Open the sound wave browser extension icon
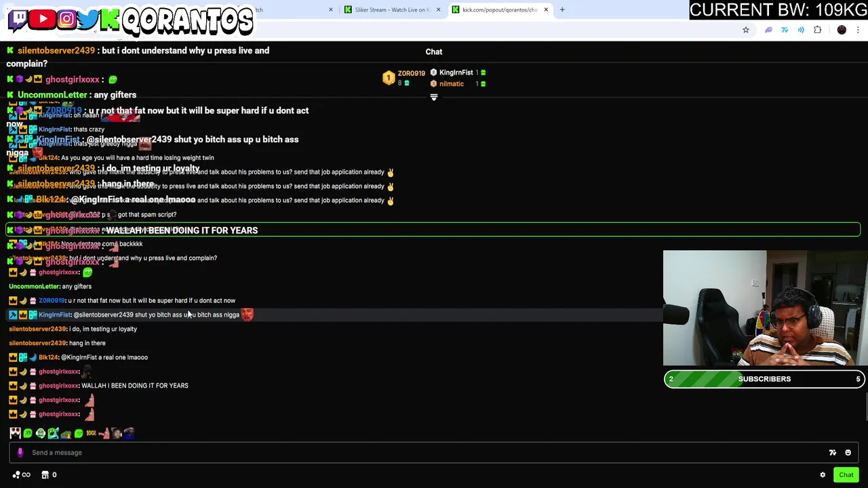 [801, 30]
